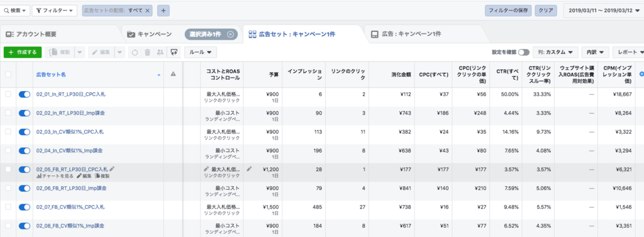The image size is (644, 237).
Task: Open ad set link 02_06_FB_RT_LP30日_Imp課金
Action: (72, 188)
